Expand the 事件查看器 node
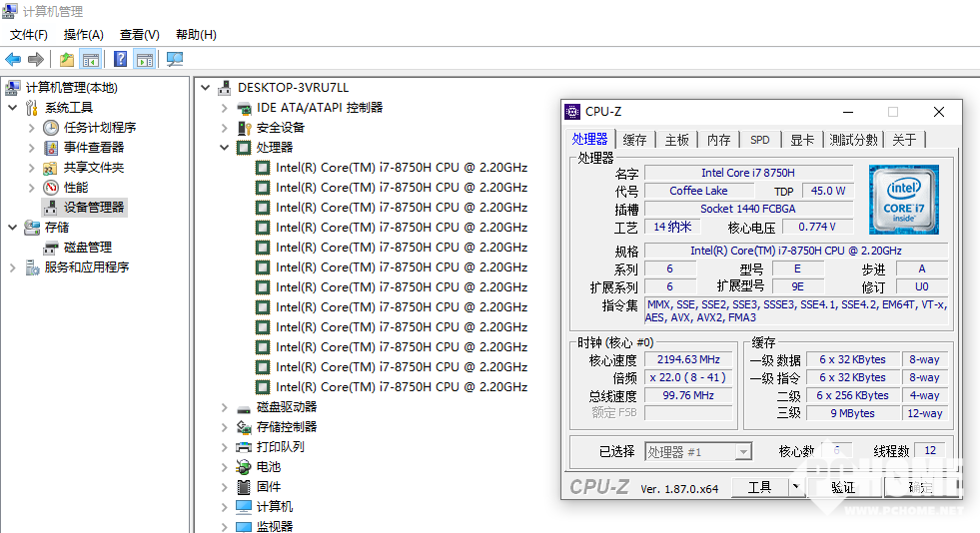 (x=31, y=148)
